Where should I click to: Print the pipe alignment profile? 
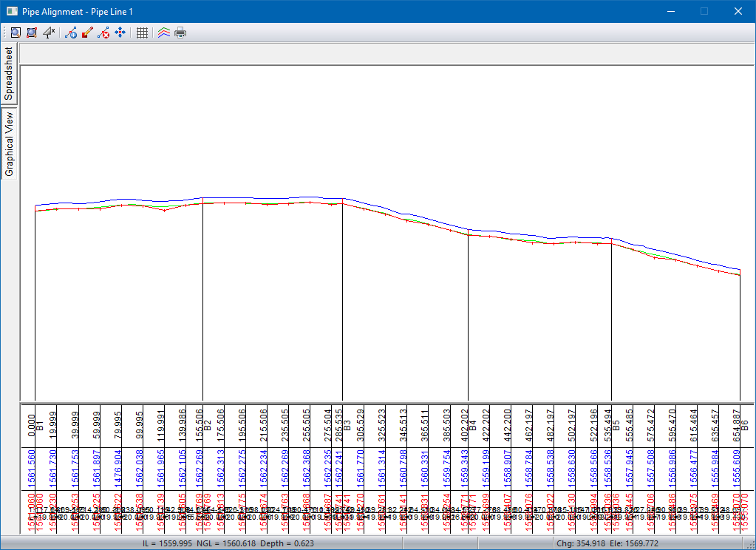coord(180,33)
